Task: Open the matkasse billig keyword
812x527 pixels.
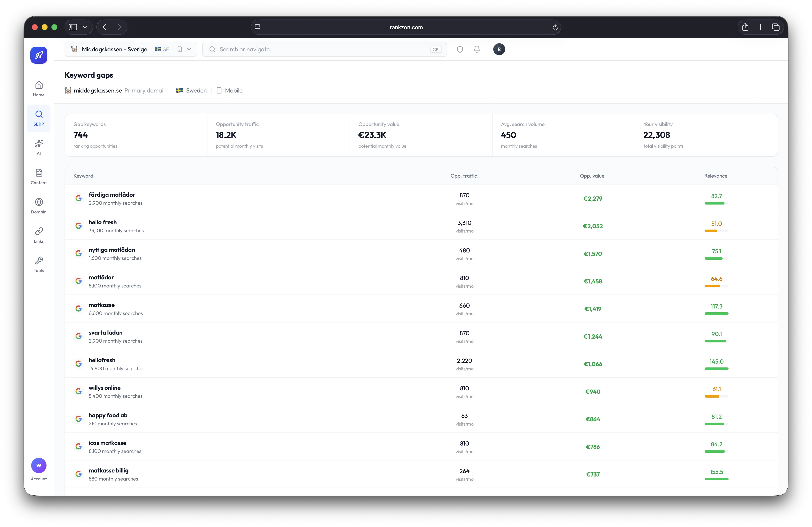Action: pyautogui.click(x=109, y=471)
